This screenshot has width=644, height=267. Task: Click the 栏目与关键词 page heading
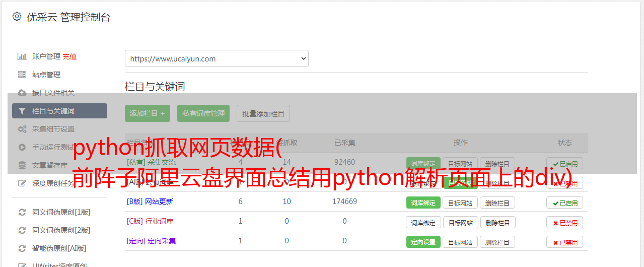click(x=155, y=87)
